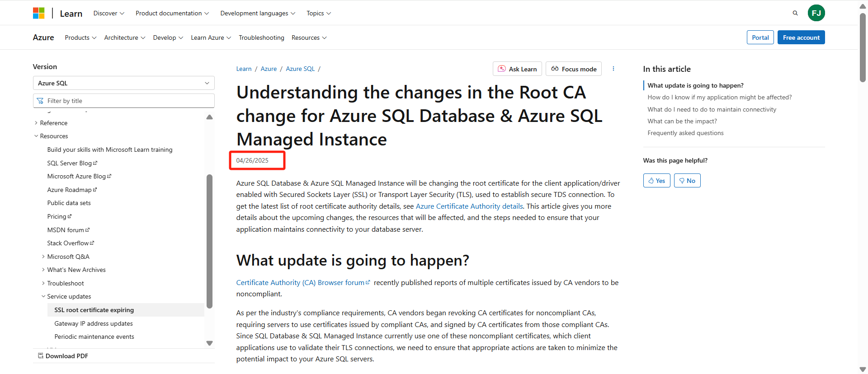868x374 pixels.
Task: Open the more options ellipsis icon
Action: pos(613,69)
